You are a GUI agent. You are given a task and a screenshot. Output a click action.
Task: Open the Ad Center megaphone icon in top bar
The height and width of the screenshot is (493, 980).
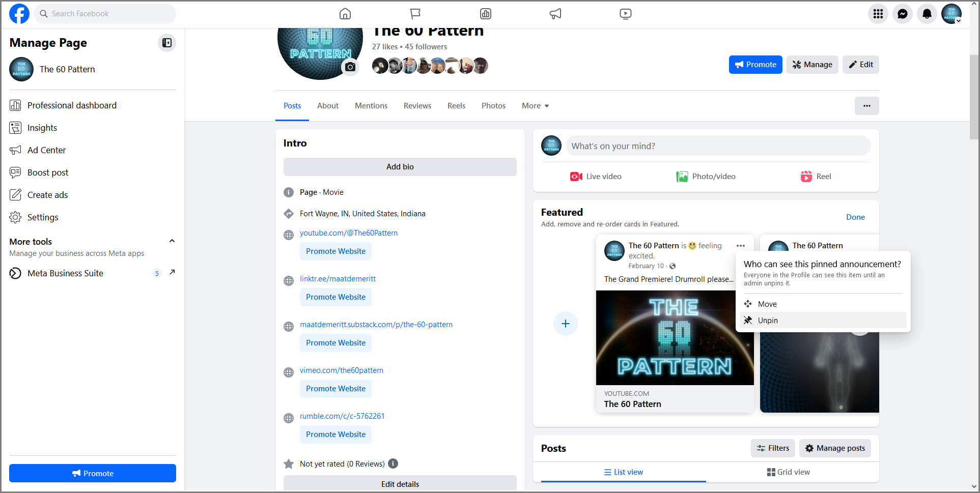[x=555, y=14]
